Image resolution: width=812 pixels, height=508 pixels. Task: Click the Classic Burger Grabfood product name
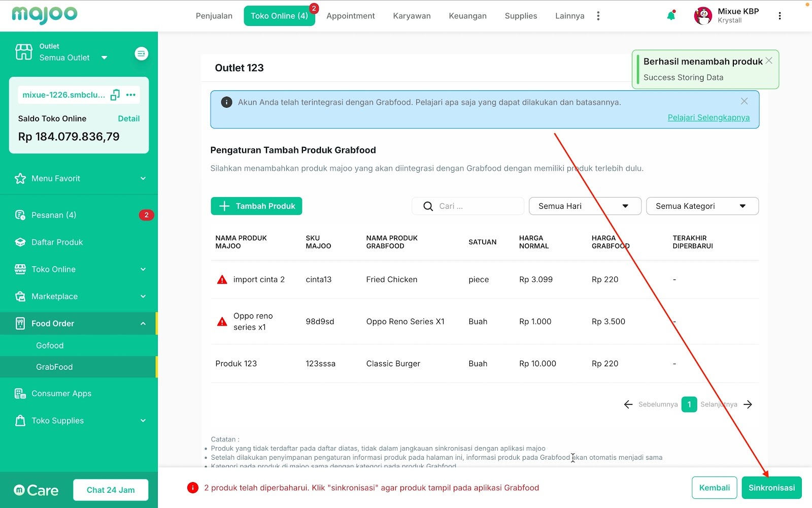click(393, 364)
